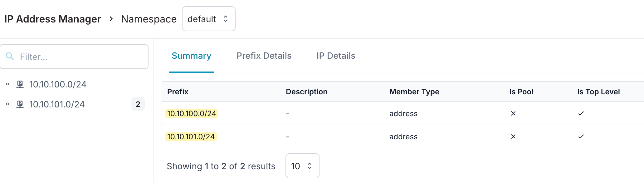Focus the Filter search field
Screen dimensions: 644x183
click(x=74, y=57)
